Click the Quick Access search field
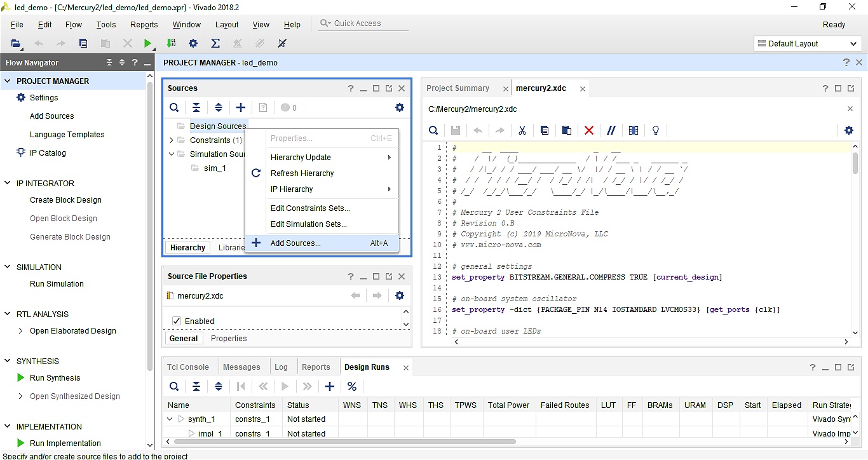868x460 pixels. [x=363, y=24]
